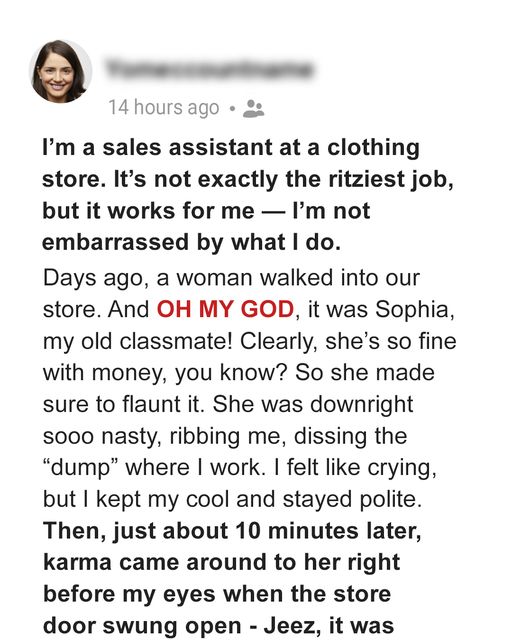Click the friends audience icon

pyautogui.click(x=254, y=109)
